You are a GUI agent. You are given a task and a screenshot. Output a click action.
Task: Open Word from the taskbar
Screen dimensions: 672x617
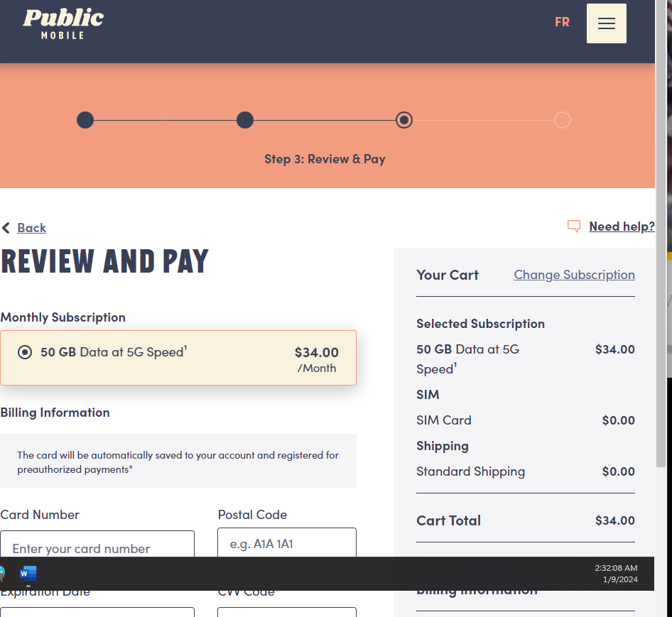point(28,574)
